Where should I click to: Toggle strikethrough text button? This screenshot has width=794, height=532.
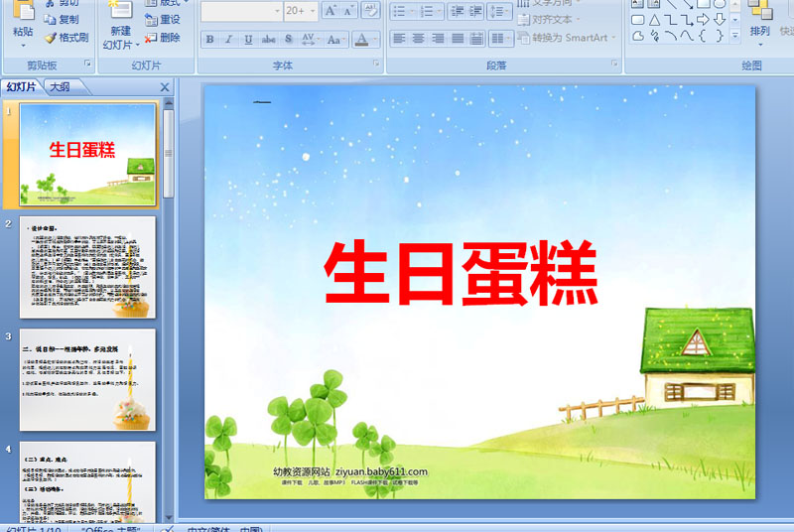[268, 39]
